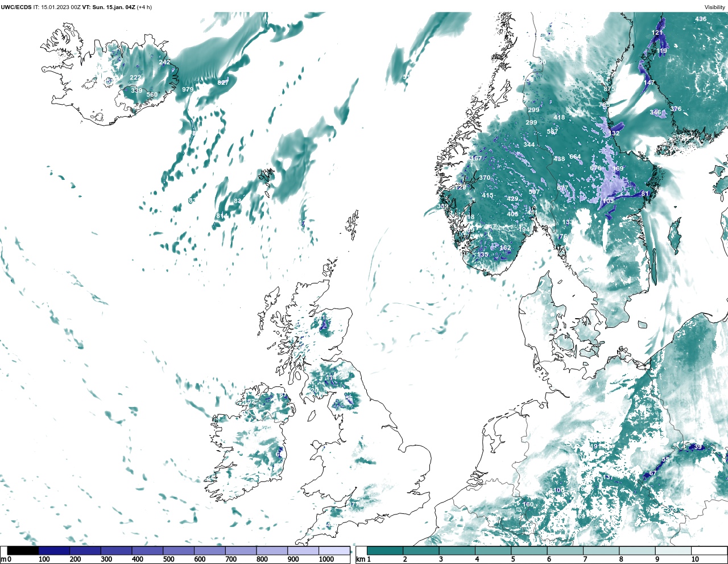Pick the dark teal 1–2 km legend swatch
The height and width of the screenshot is (564, 728).
tap(385, 551)
